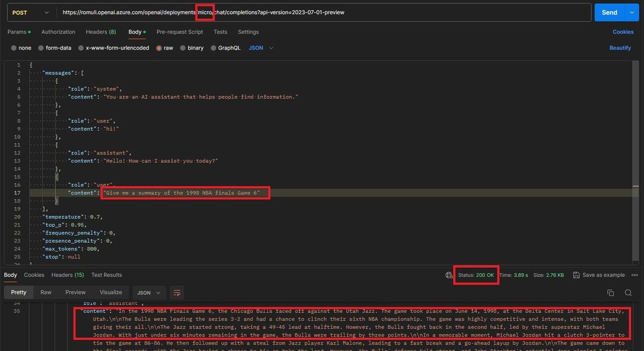
Task: Open the JSON body format dropdown
Action: pos(261,48)
